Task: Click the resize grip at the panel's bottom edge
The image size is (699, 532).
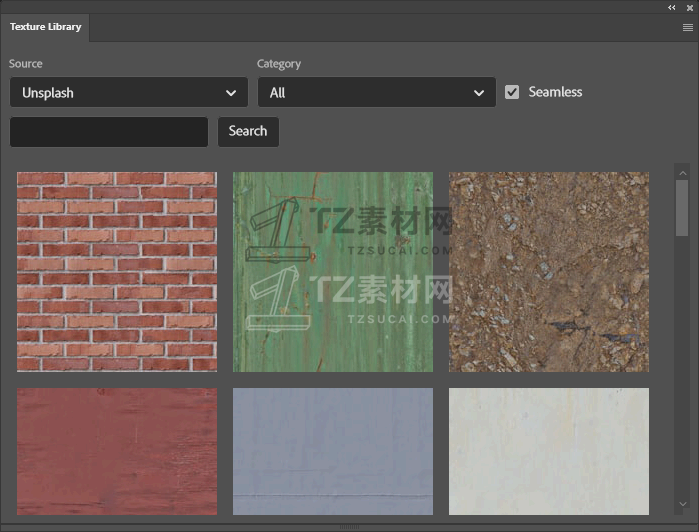Action: pyautogui.click(x=349, y=526)
